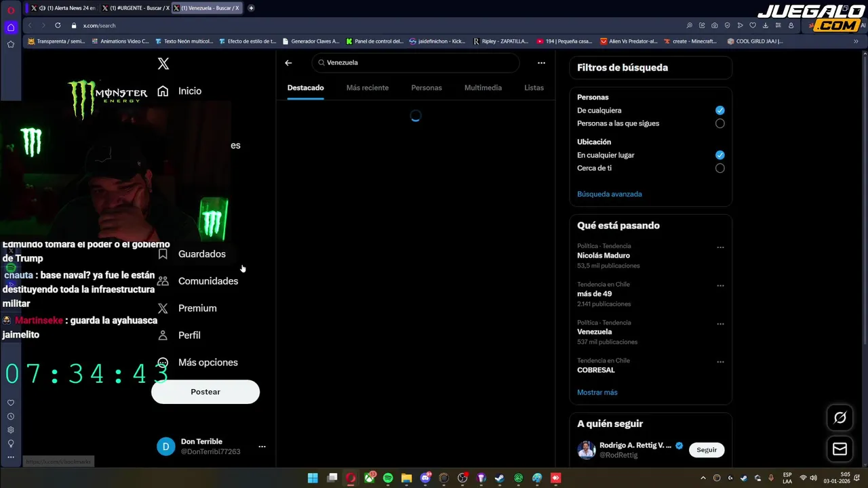This screenshot has height=488, width=868.
Task: Open volume control in system tray
Action: pos(813,478)
